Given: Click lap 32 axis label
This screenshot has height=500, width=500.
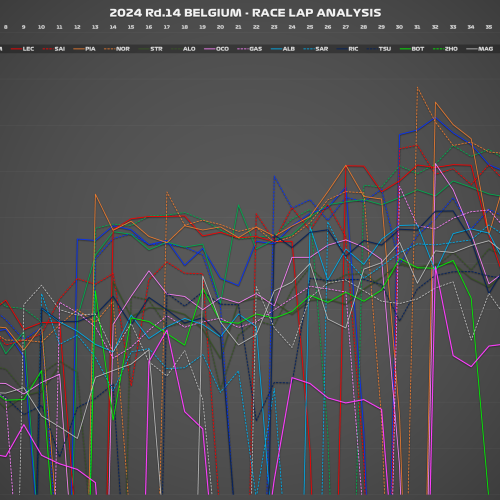Looking at the screenshot, I should point(435,27).
